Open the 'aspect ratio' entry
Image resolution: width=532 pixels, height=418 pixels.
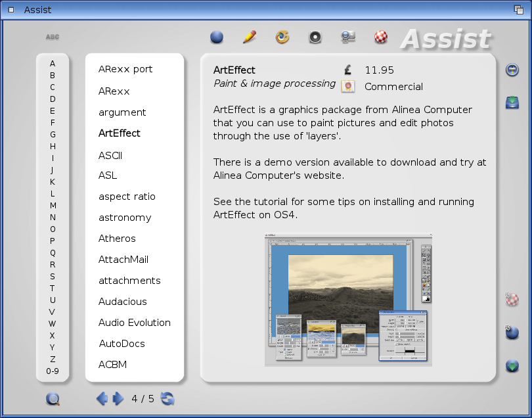pyautogui.click(x=127, y=197)
